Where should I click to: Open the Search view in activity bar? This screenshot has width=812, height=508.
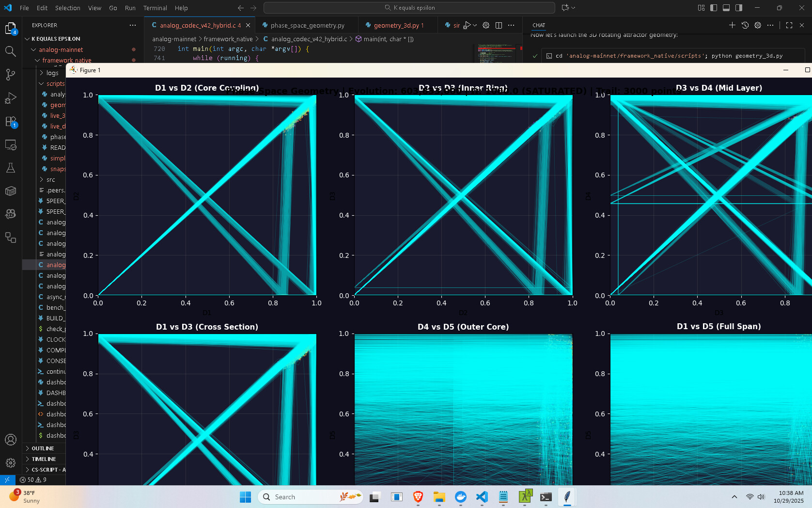[x=10, y=51]
